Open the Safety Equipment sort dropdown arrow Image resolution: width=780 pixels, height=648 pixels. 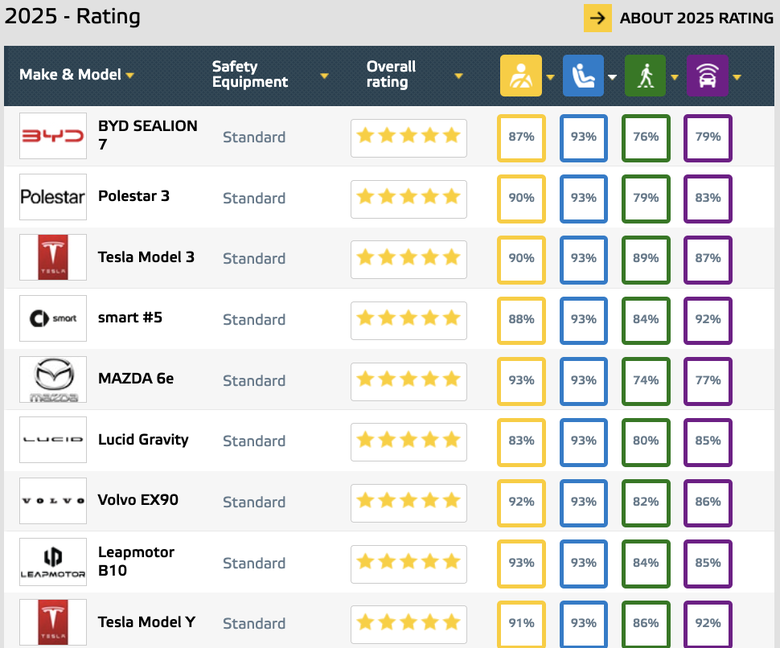pyautogui.click(x=324, y=76)
